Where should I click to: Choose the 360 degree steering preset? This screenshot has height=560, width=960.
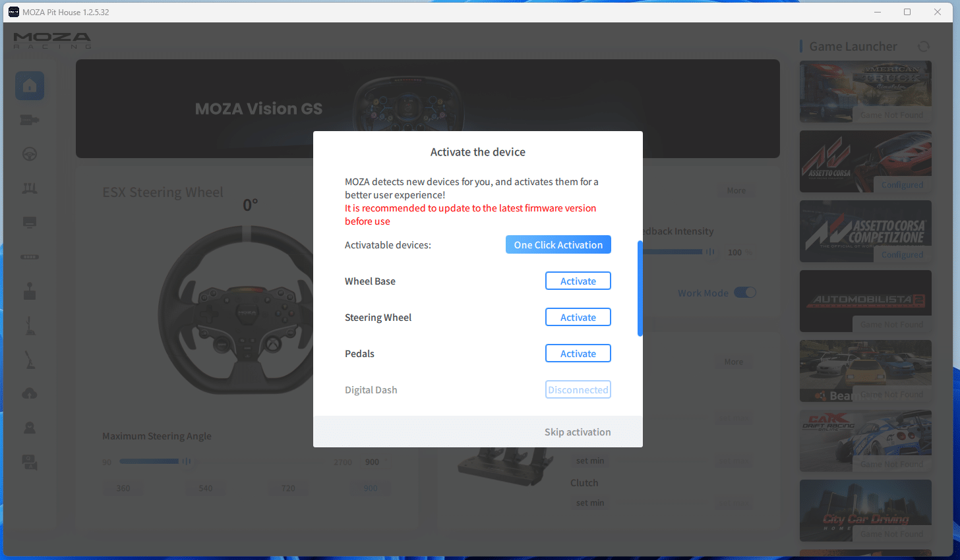(x=123, y=488)
